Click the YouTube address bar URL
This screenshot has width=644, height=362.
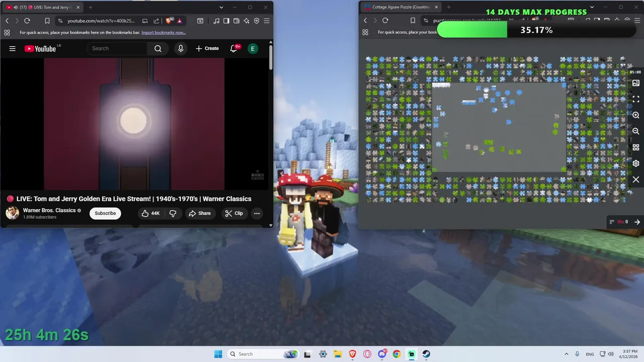coord(101,21)
